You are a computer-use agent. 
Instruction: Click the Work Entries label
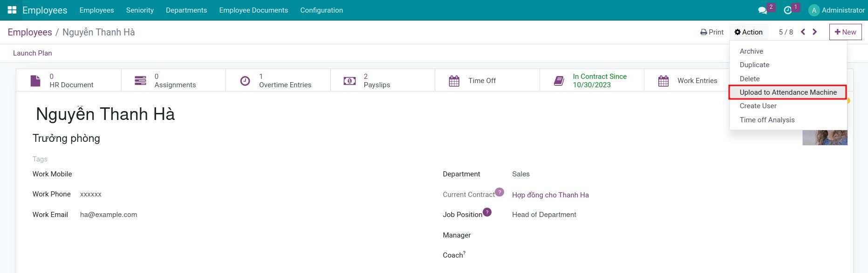[x=697, y=81]
